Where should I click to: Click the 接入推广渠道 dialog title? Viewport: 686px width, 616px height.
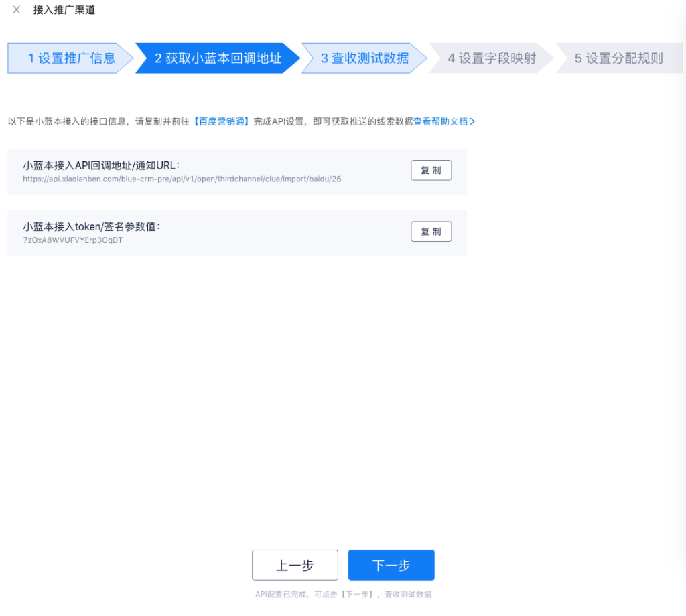64,10
